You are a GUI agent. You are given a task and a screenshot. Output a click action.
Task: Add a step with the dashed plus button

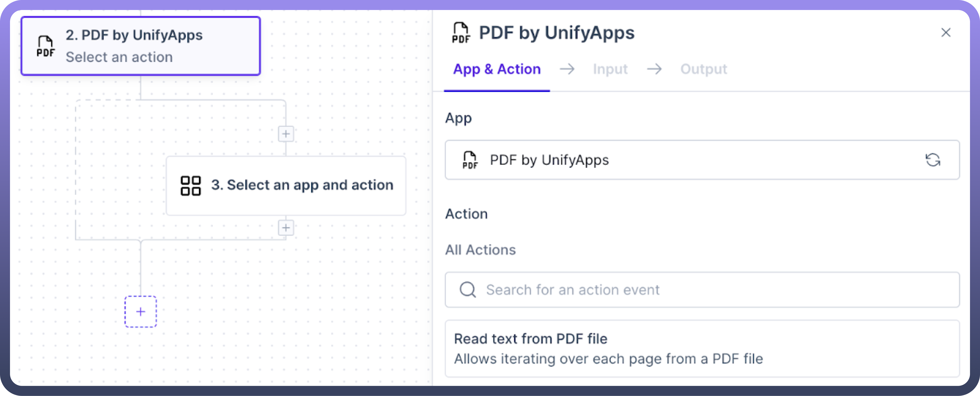(140, 312)
